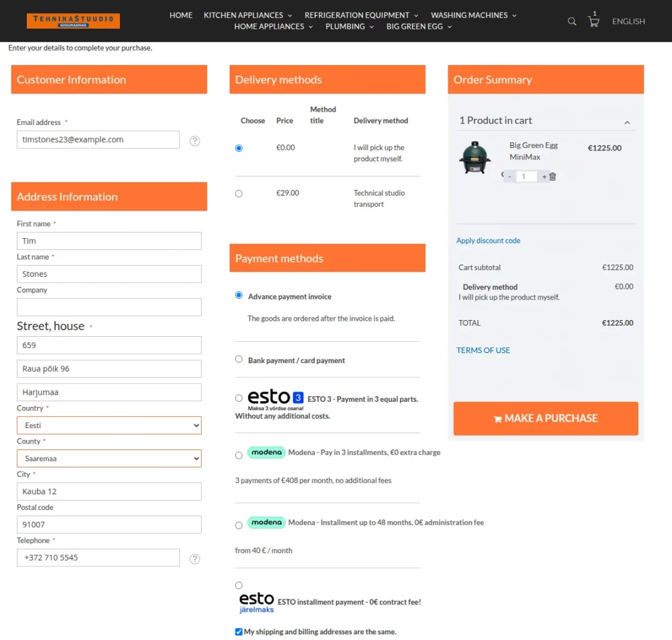Click the First name field

[x=109, y=241]
